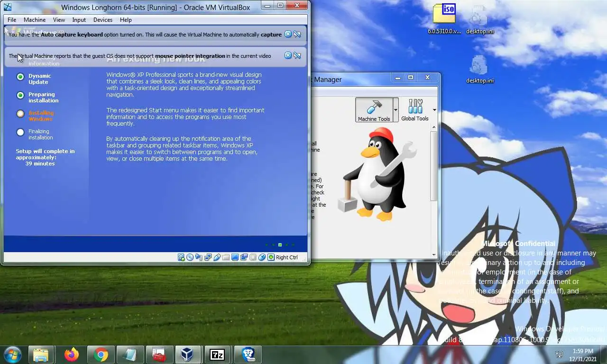The image size is (607, 364).
Task: Click the Installing Windows step indicator
Action: coord(20,114)
